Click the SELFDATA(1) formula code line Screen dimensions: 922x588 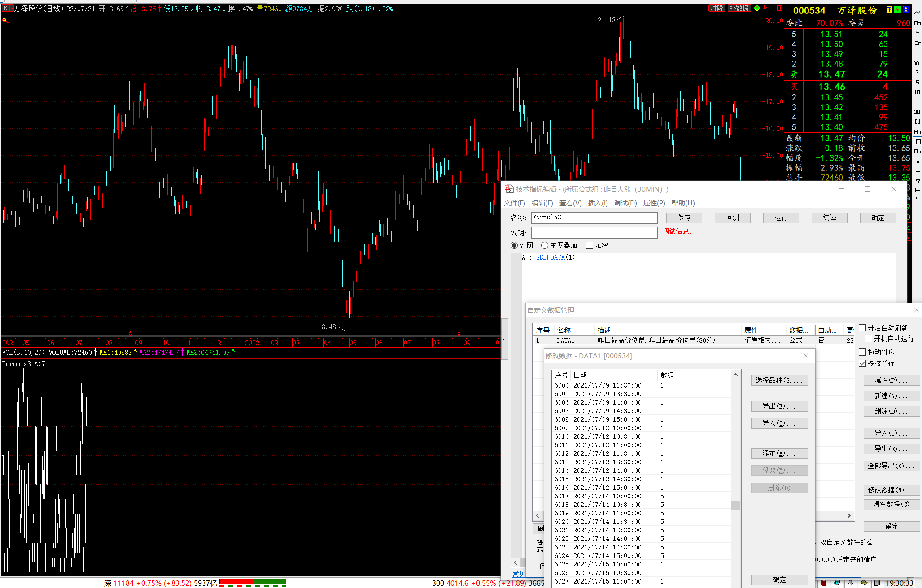[550, 257]
